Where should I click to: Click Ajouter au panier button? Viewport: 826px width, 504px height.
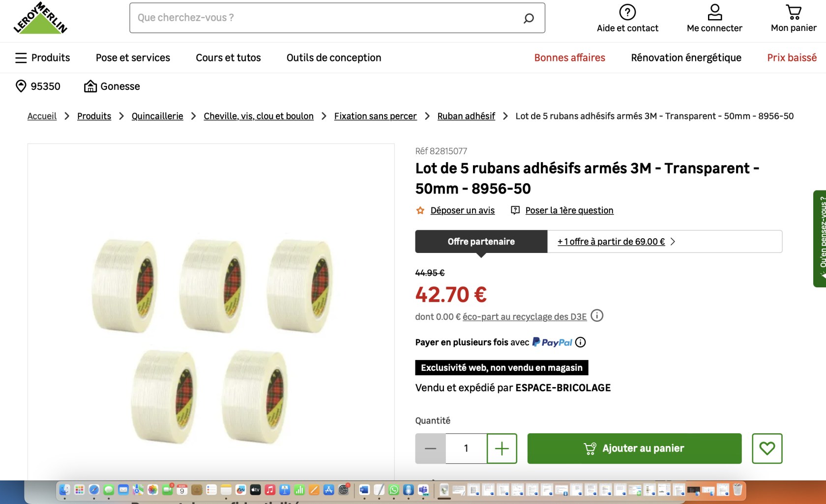[635, 448]
